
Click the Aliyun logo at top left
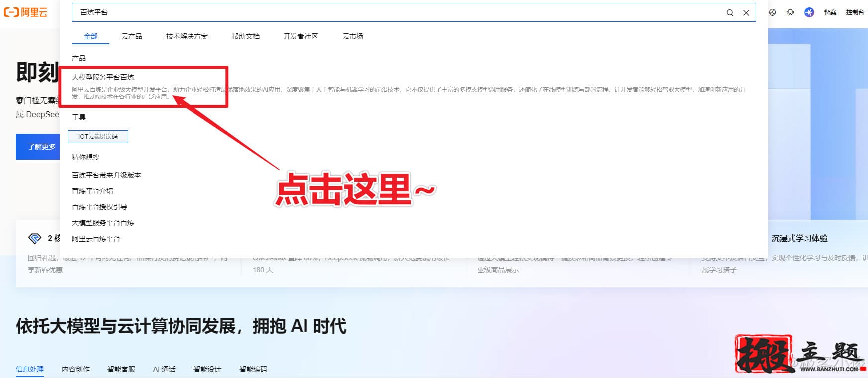tap(25, 12)
